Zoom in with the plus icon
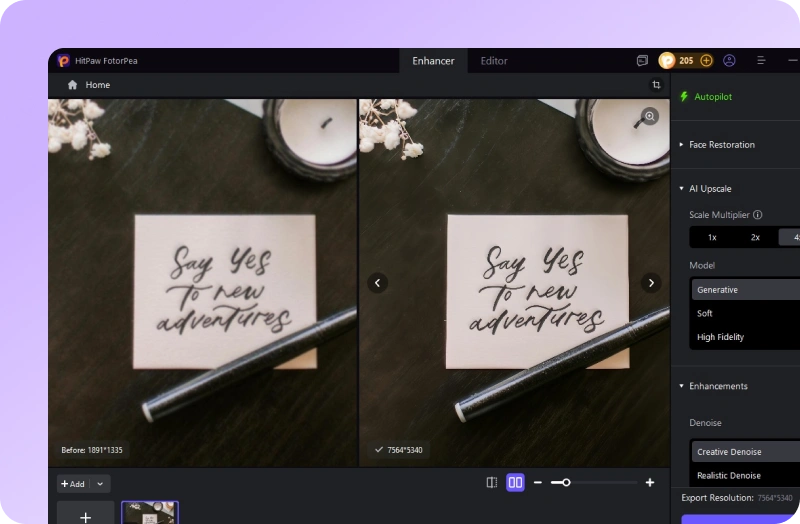Image resolution: width=800 pixels, height=524 pixels. (x=650, y=483)
